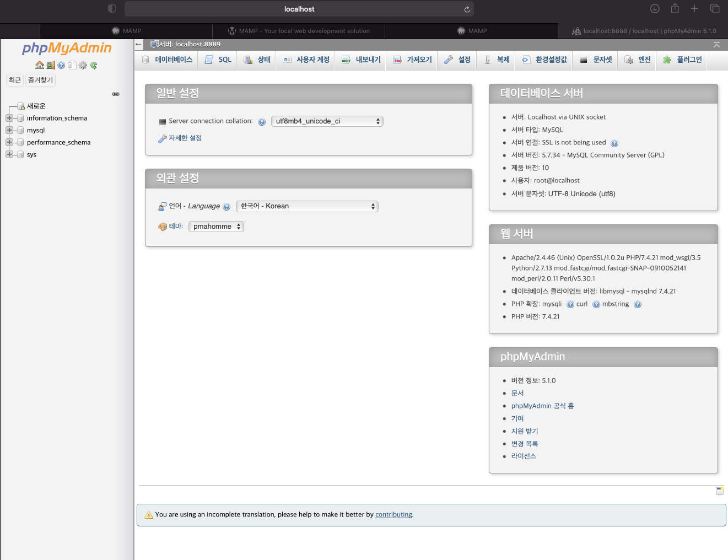Open the 변경 목록 changelog link
The image size is (728, 560).
tap(525, 444)
